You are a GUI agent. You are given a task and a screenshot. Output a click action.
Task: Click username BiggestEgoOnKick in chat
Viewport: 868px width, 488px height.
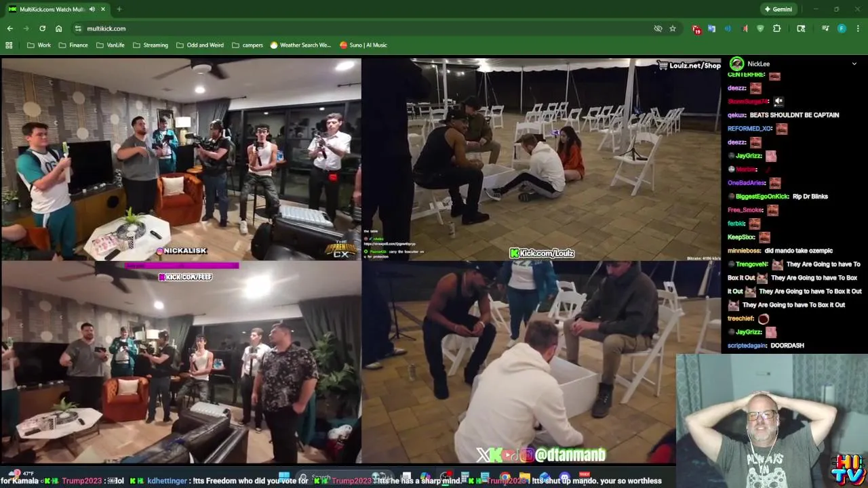pos(762,197)
